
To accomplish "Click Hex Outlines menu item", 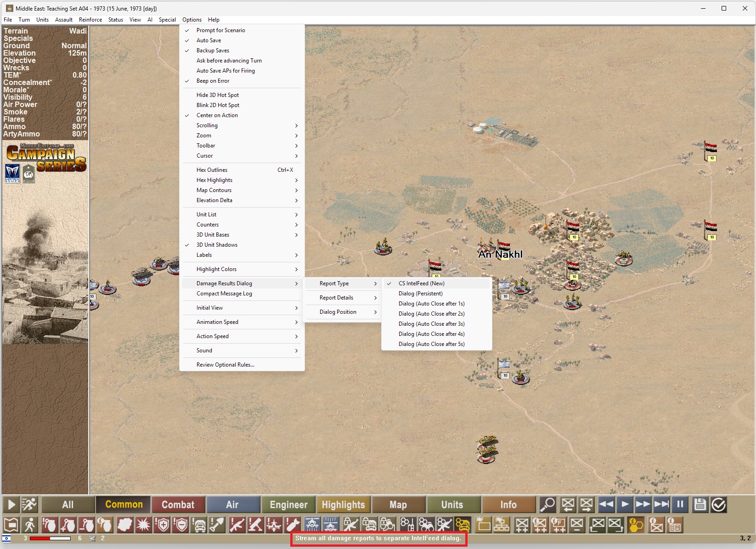I will click(x=242, y=170).
